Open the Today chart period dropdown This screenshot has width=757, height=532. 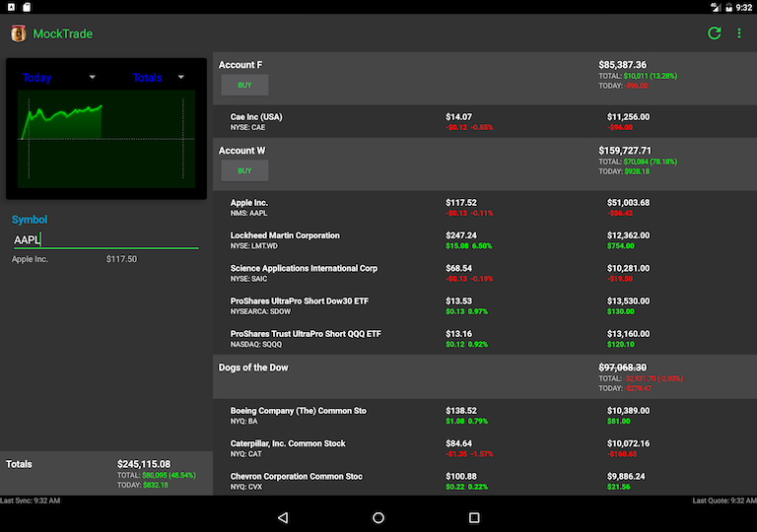tap(58, 77)
